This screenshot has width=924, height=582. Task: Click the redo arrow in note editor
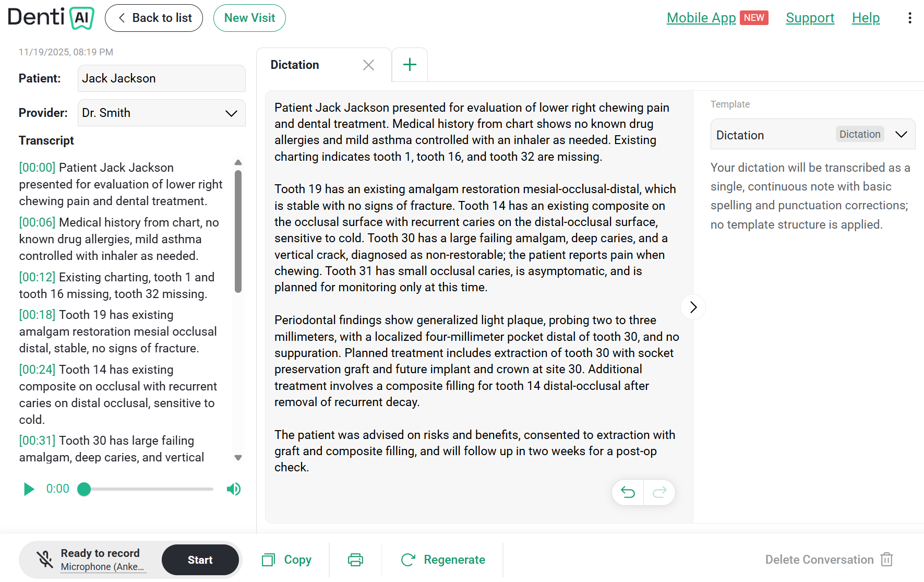(x=659, y=492)
